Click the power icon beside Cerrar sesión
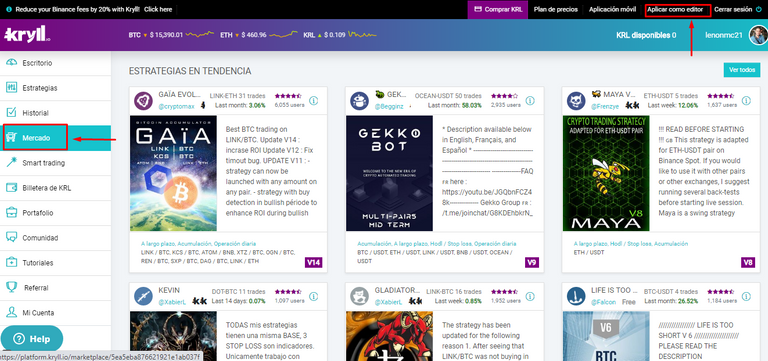The image size is (768, 361). coord(759,9)
